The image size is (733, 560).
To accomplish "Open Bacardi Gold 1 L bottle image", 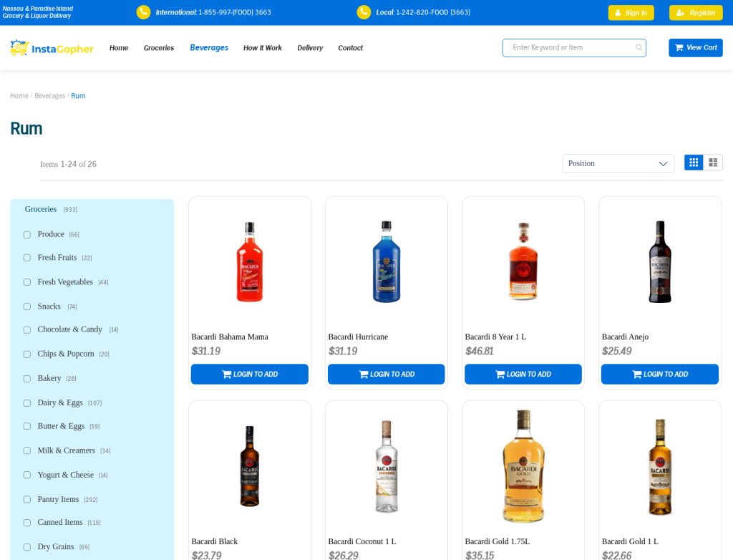I will [660, 466].
